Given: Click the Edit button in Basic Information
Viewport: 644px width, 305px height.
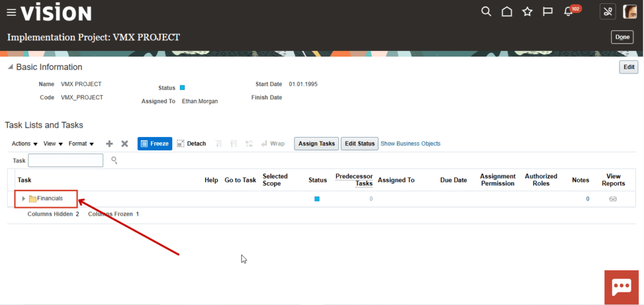Looking at the screenshot, I should pos(628,67).
